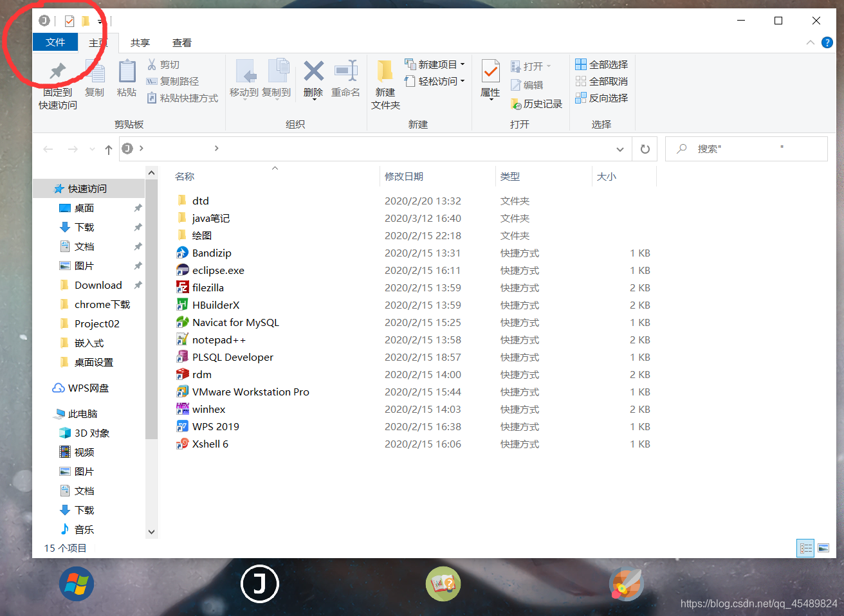Click the 重命名 (Rename) icon
Screen dimensions: 844x616
click(346, 77)
